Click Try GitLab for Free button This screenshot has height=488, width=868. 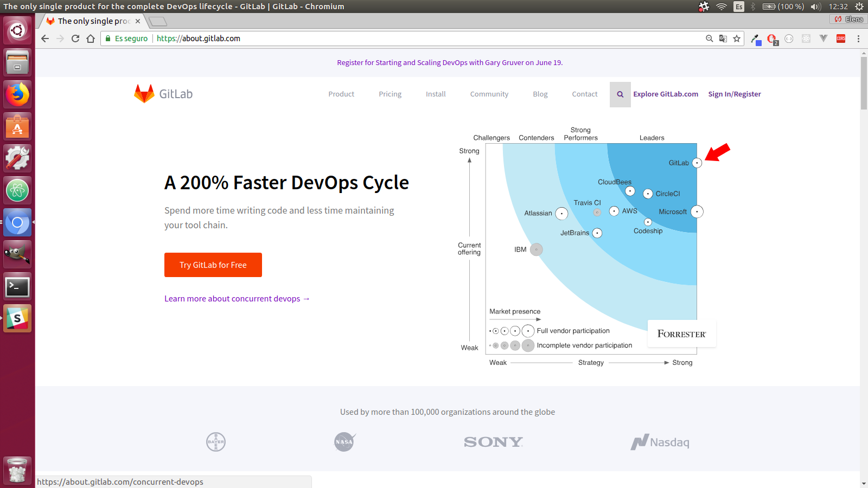click(x=213, y=265)
